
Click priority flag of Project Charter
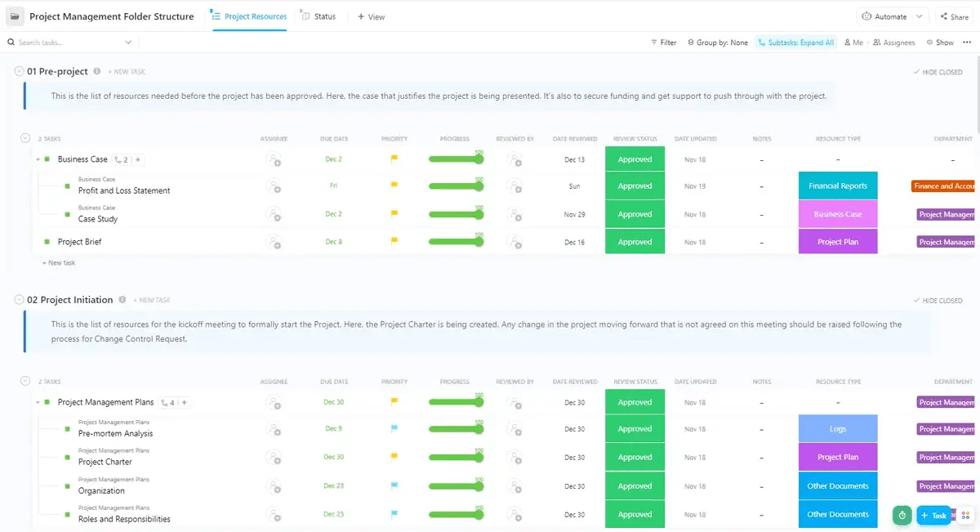(x=394, y=458)
